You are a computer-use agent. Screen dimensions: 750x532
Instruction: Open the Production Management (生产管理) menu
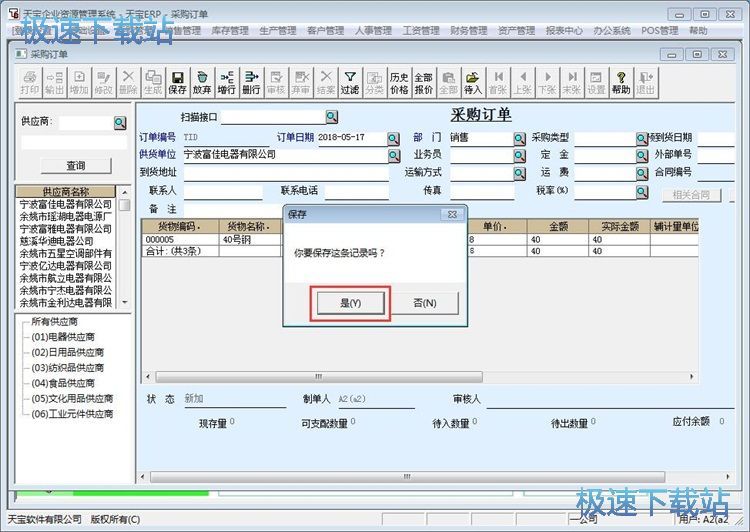coord(277,31)
